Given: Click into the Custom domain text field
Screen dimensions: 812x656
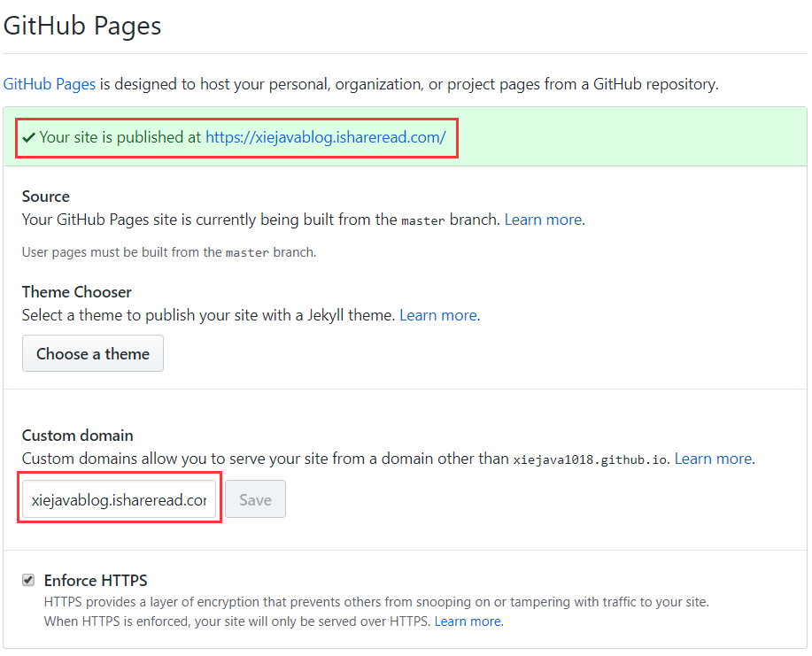Looking at the screenshot, I should (x=119, y=499).
